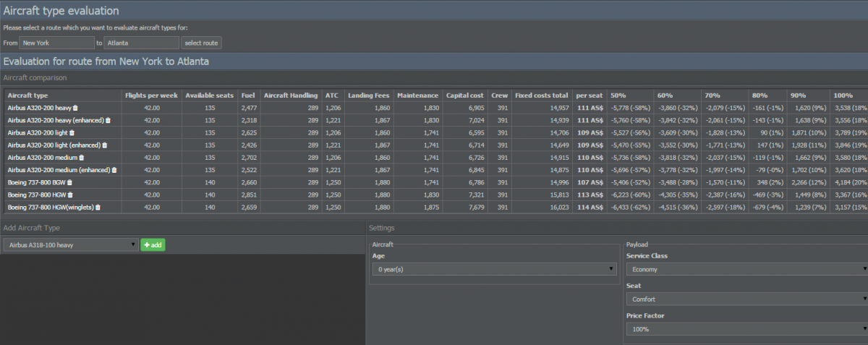Image resolution: width=868 pixels, height=345 pixels.
Task: Click the Fixed costs total column header
Action: click(542, 95)
